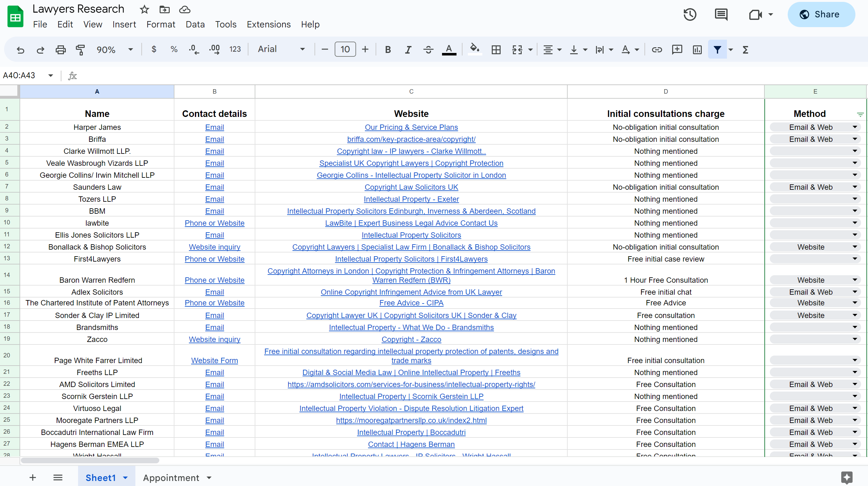Toggle italic formatting
The width and height of the screenshot is (868, 486).
[x=408, y=49]
